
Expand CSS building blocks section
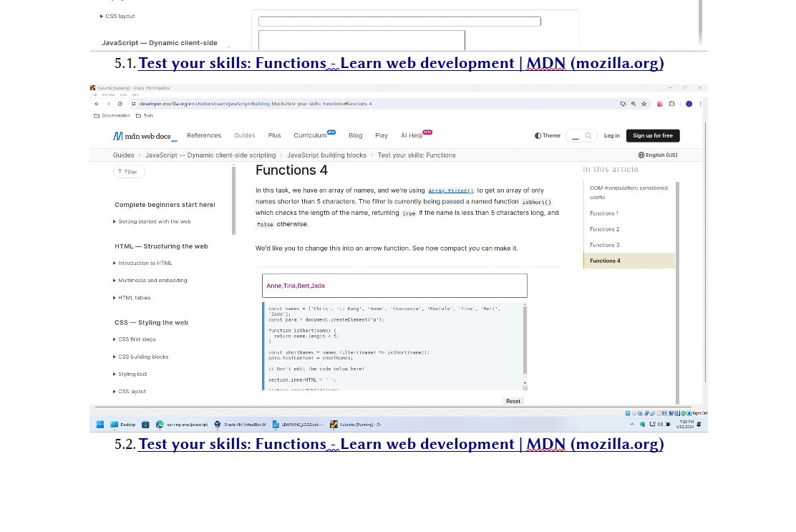pyautogui.click(x=140, y=357)
